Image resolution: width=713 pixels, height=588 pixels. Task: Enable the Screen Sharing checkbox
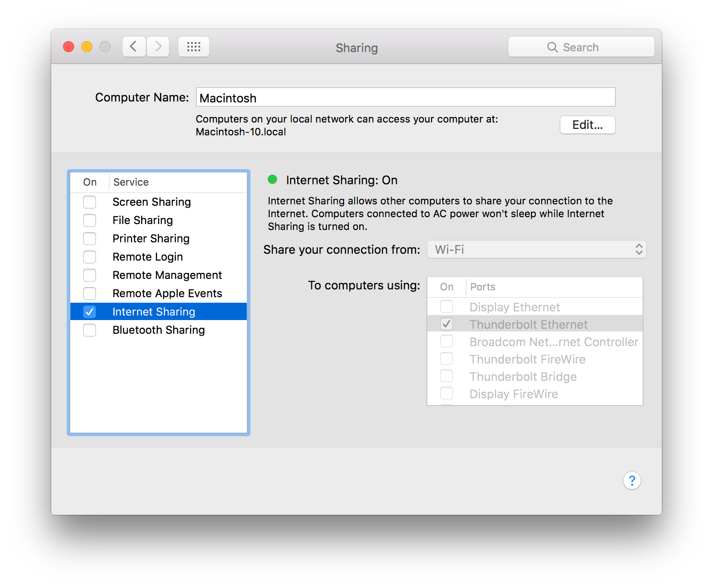click(x=90, y=202)
